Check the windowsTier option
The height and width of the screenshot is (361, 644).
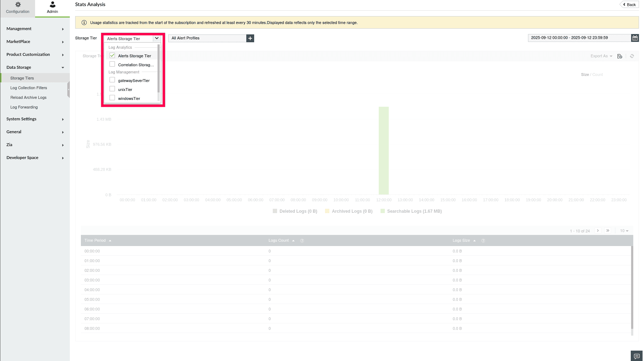coord(112,98)
